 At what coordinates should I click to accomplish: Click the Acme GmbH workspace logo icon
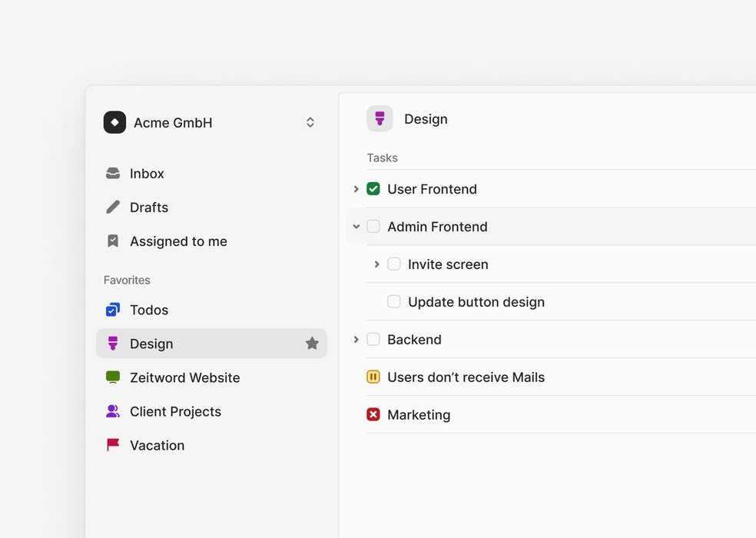coord(114,122)
